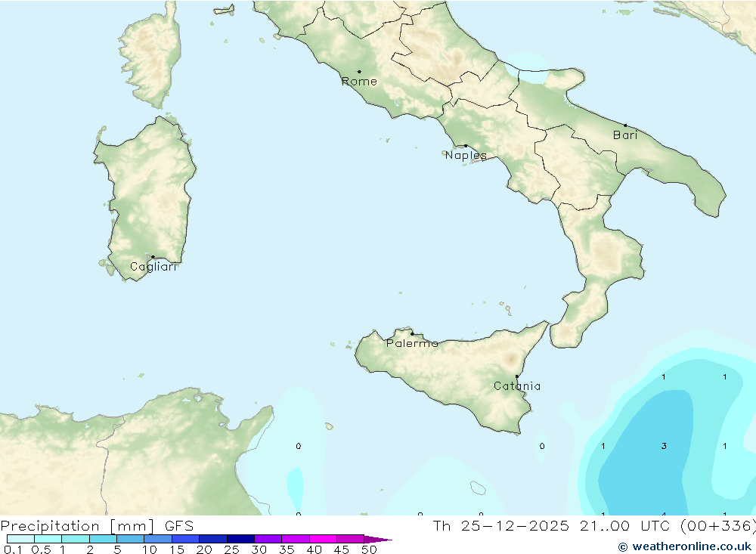
Task: Click the "21.00 UTC" time text
Action: point(624,525)
